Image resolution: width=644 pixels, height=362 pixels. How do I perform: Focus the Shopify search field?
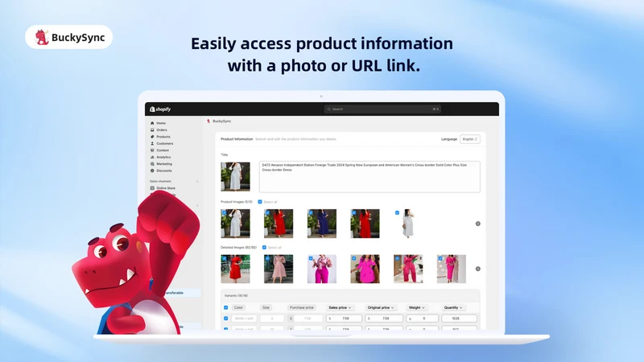click(x=382, y=109)
